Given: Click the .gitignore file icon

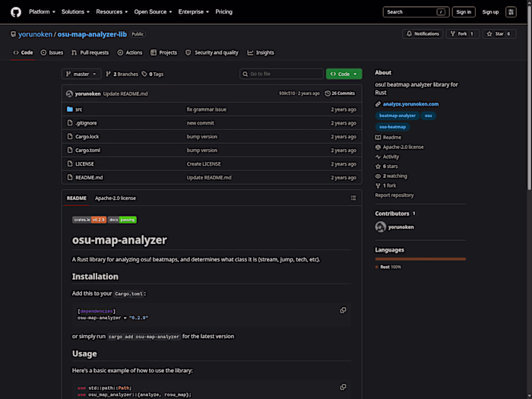Looking at the screenshot, I should [x=70, y=123].
